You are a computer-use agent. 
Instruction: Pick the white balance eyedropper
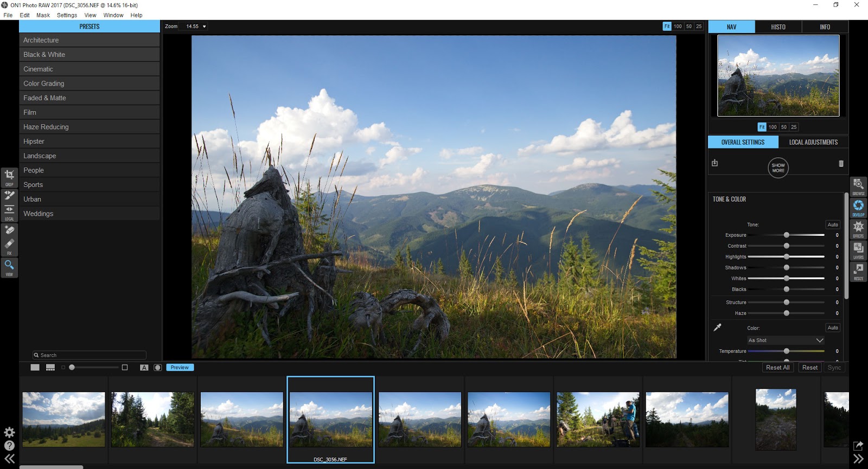717,327
